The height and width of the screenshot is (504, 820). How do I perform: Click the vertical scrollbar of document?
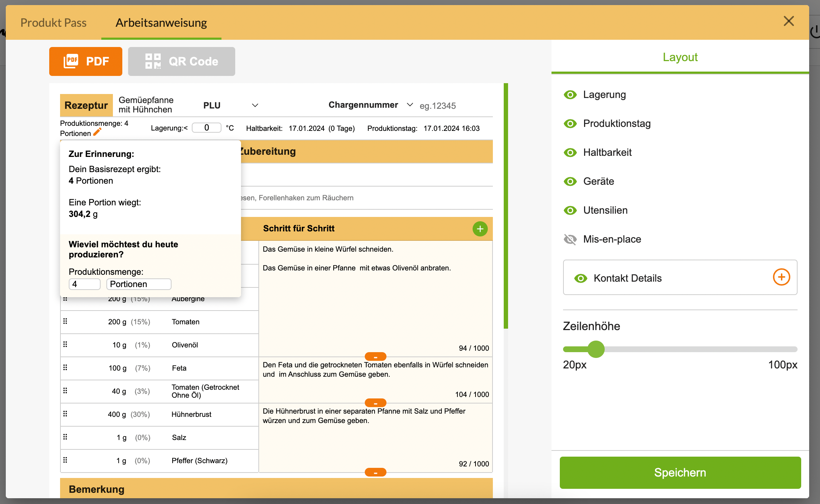pos(506,206)
